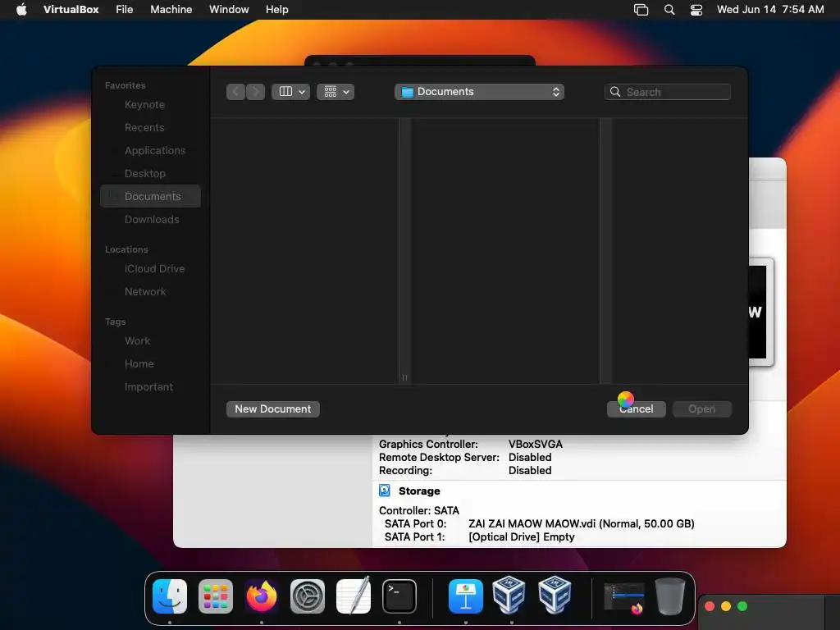This screenshot has height=630, width=840.
Task: Select Keynote in the sidebar
Action: point(151,104)
